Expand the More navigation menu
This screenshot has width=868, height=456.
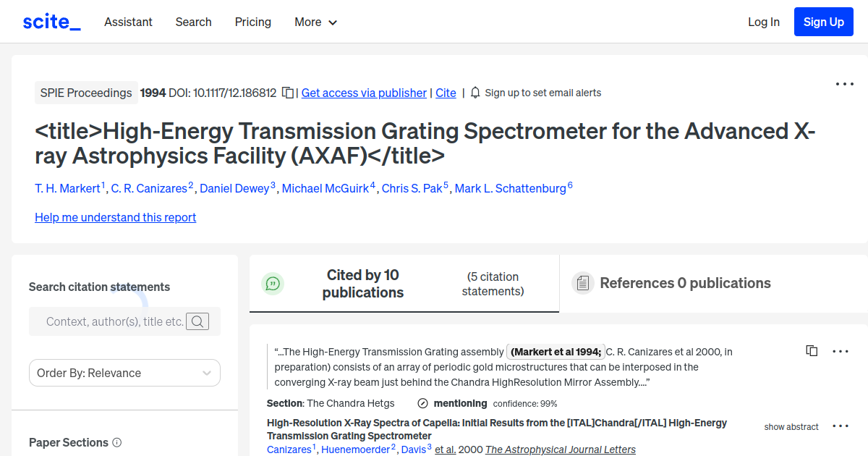click(315, 22)
